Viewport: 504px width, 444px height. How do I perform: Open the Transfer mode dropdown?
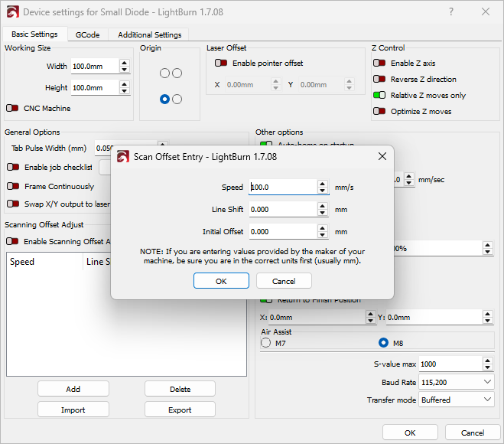coord(456,400)
